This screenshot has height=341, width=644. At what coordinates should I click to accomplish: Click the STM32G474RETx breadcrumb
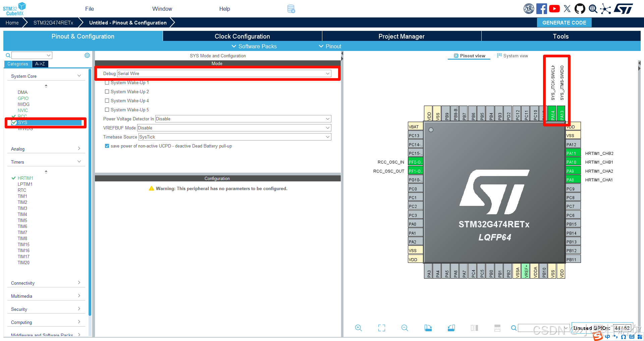(x=53, y=22)
